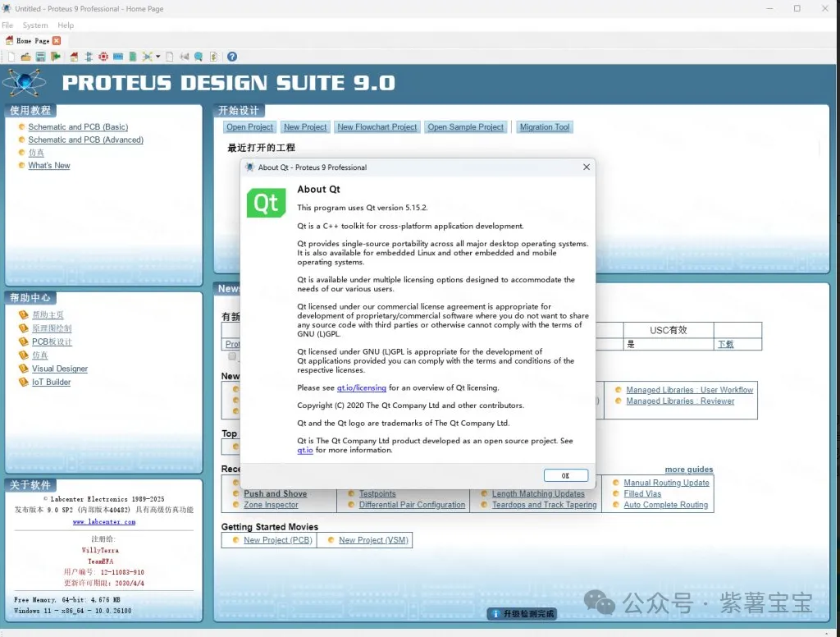Click the Open Sample Project button
Viewport: 840px width, 637px height.
465,127
